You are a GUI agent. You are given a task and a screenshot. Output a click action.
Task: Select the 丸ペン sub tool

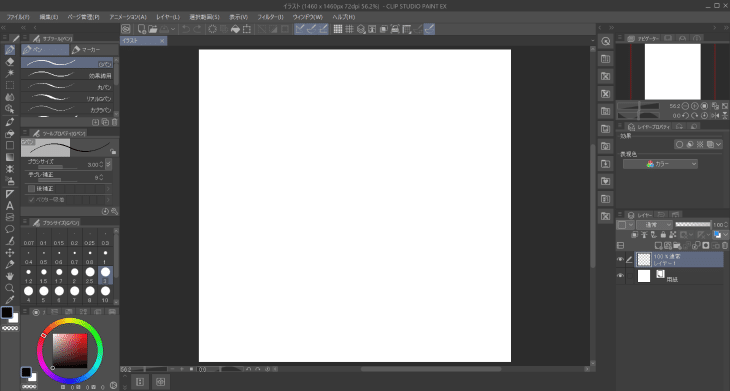point(68,87)
